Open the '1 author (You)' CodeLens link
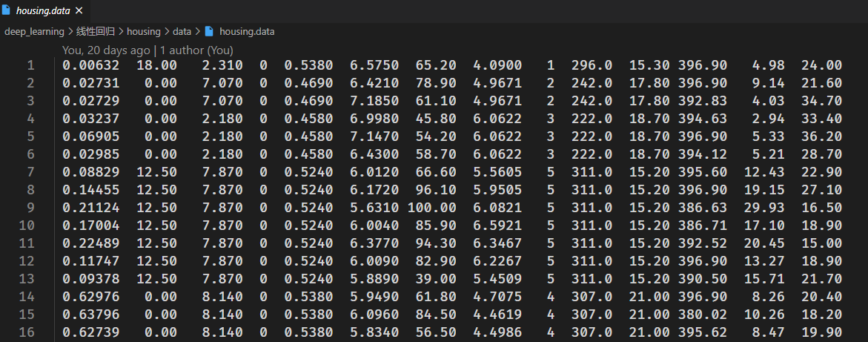The image size is (868, 342). (x=197, y=50)
